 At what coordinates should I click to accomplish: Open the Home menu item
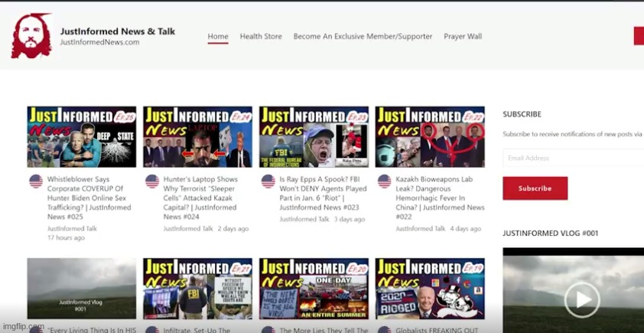tap(218, 36)
